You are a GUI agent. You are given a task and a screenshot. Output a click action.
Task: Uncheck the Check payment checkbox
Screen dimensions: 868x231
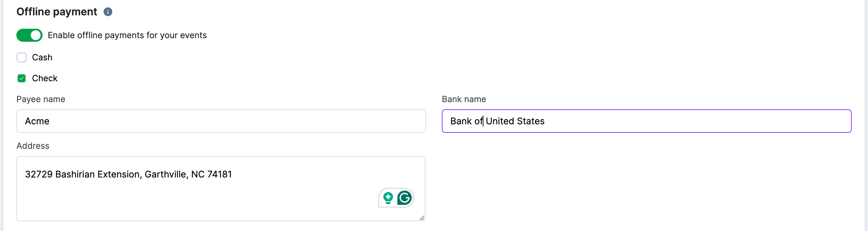[22, 78]
